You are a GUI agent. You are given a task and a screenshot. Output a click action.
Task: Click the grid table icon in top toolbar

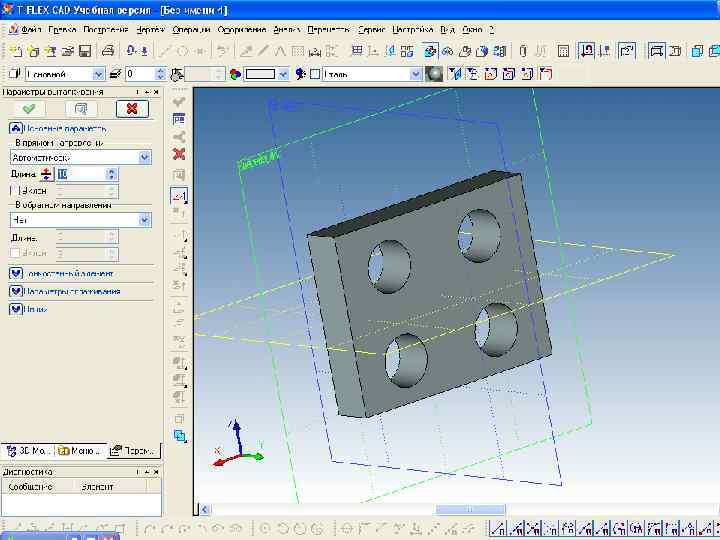(x=357, y=51)
